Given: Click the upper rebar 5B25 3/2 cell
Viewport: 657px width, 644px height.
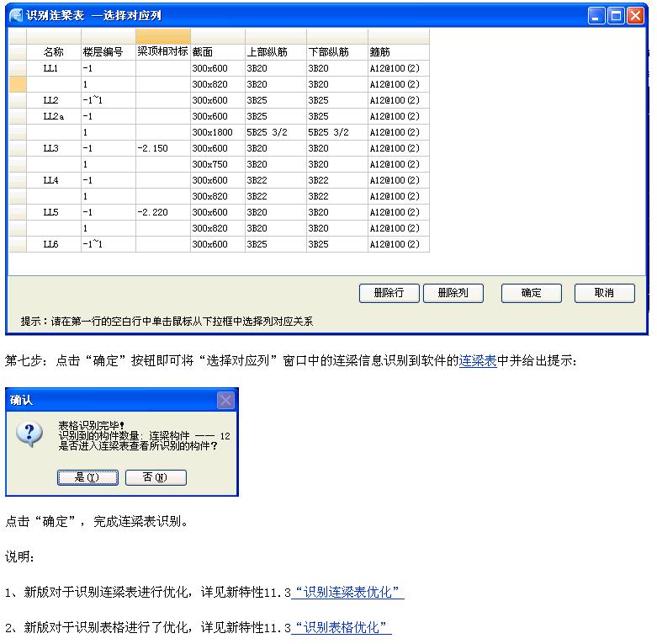Looking at the screenshot, I should point(276,132).
